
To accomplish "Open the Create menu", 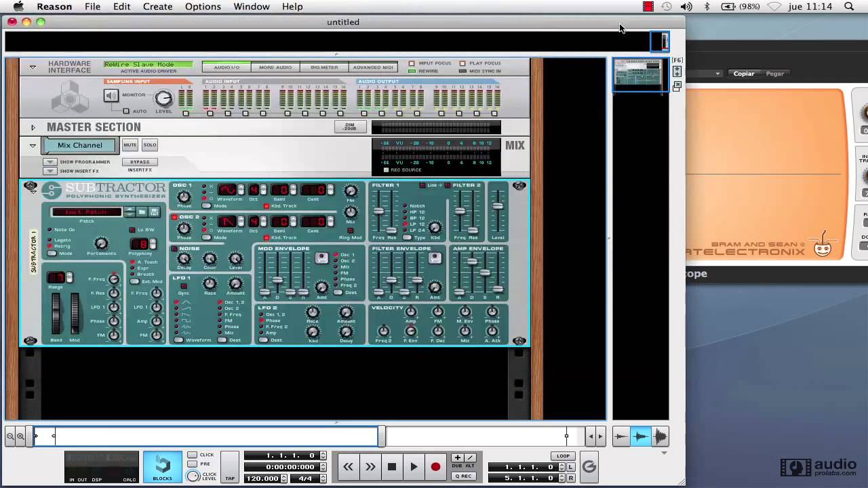I will 157,7.
